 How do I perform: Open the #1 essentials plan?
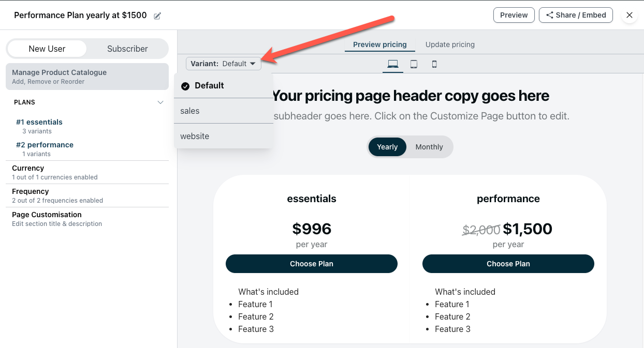tap(39, 122)
